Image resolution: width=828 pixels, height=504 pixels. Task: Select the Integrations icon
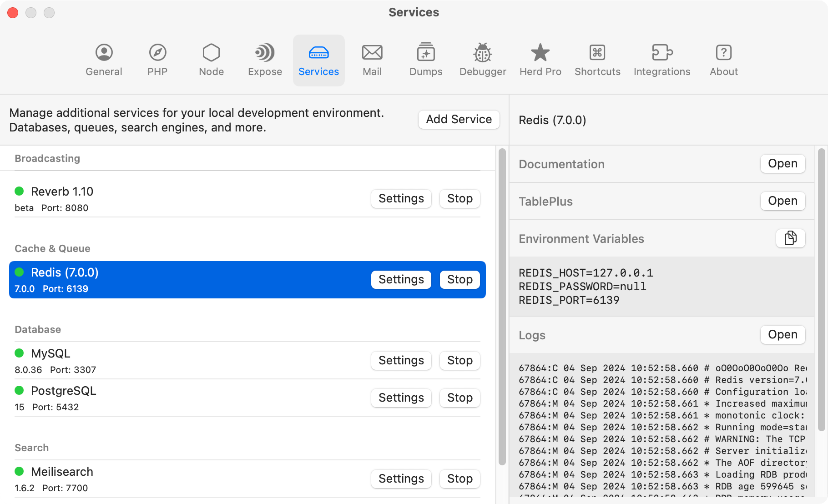pyautogui.click(x=662, y=59)
